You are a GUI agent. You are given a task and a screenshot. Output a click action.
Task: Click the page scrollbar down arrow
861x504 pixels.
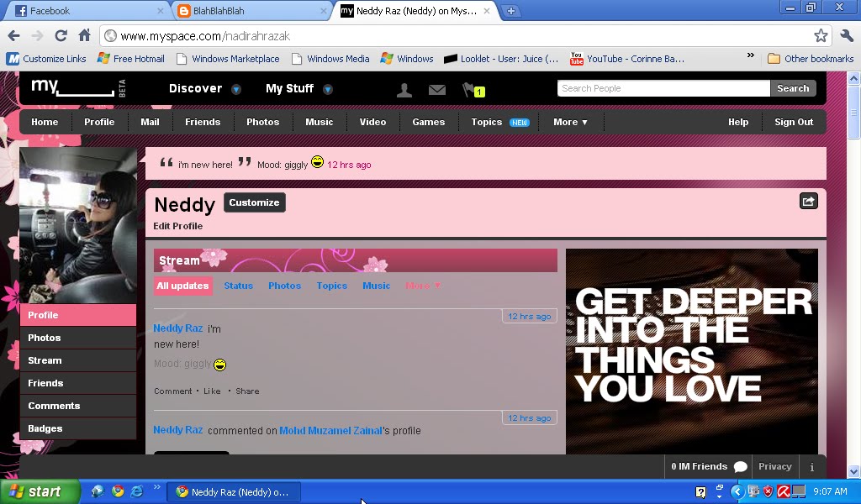853,471
